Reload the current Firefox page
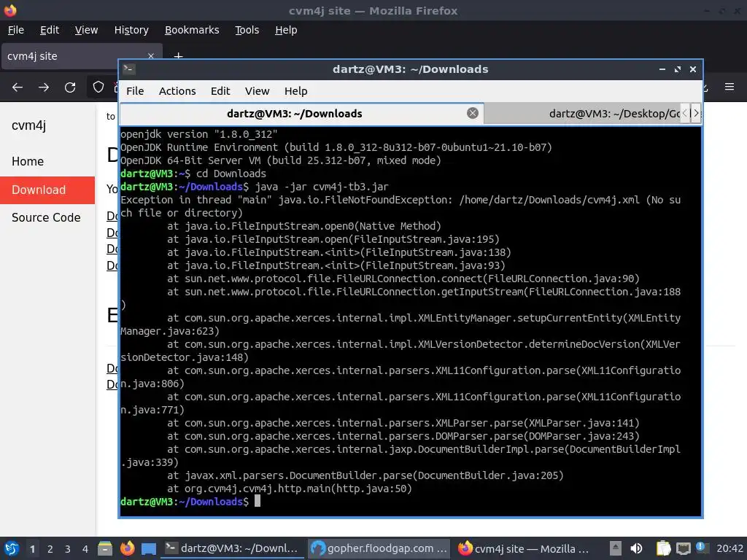 tap(70, 87)
